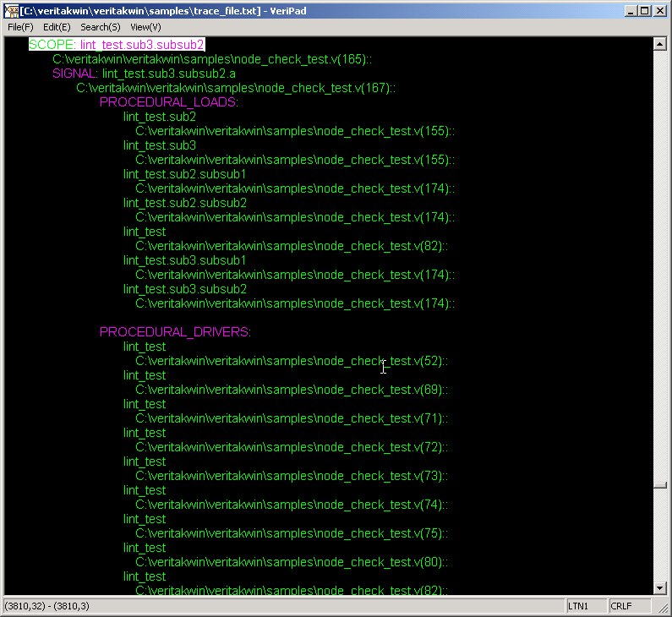Open the Edit(E) menu

click(x=57, y=27)
